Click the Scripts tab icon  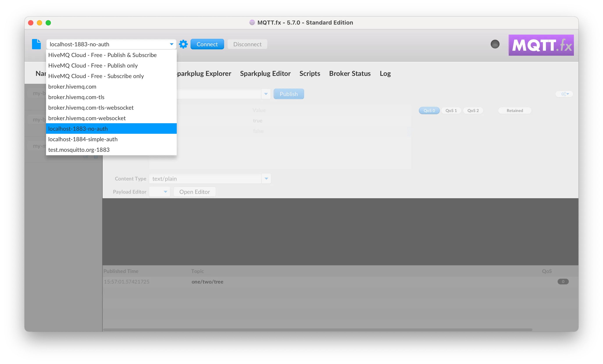310,73
